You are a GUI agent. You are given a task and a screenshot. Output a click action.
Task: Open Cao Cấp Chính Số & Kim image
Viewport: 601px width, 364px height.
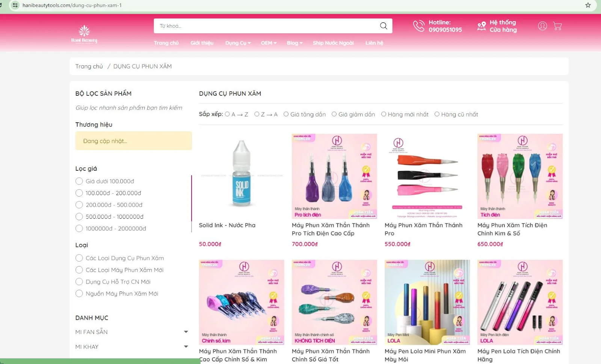(242, 302)
